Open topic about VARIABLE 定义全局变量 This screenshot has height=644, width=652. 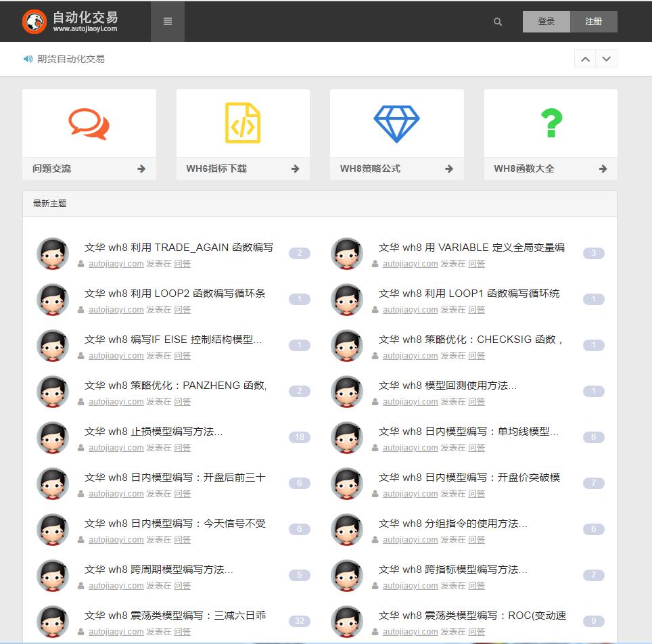(x=471, y=248)
